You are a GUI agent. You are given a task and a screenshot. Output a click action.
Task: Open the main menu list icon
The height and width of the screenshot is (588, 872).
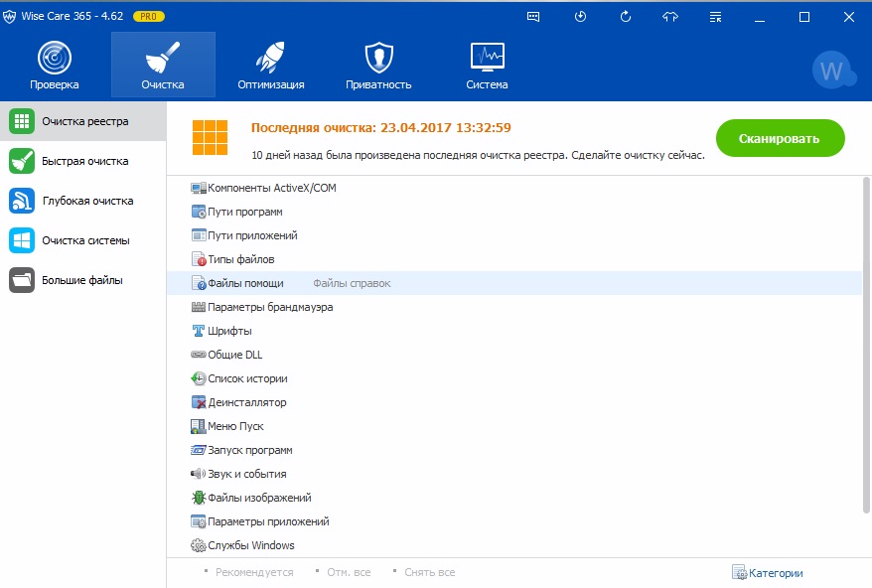click(715, 17)
